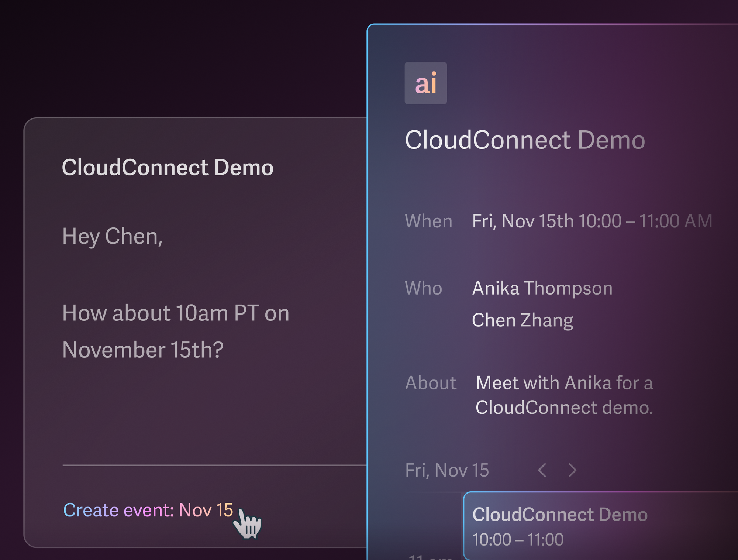Image resolution: width=738 pixels, height=560 pixels.
Task: Select the event title CloudConnect Demo heading
Action: tap(525, 140)
